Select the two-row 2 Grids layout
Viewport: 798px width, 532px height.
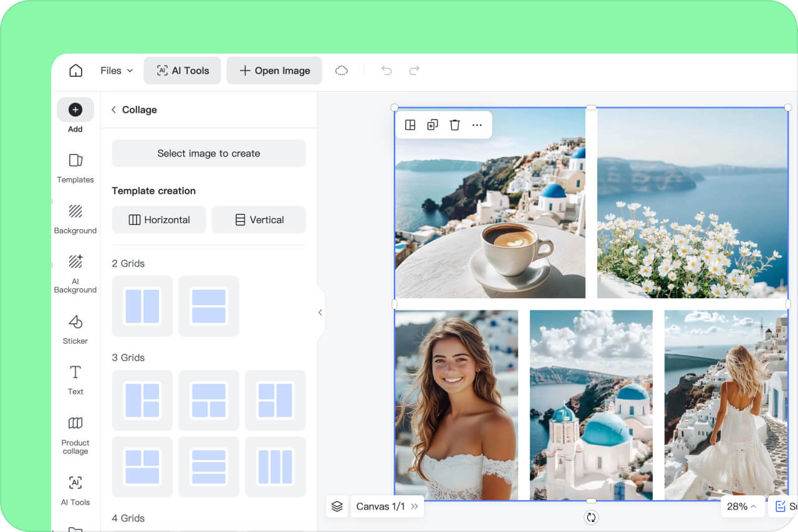[x=209, y=306]
